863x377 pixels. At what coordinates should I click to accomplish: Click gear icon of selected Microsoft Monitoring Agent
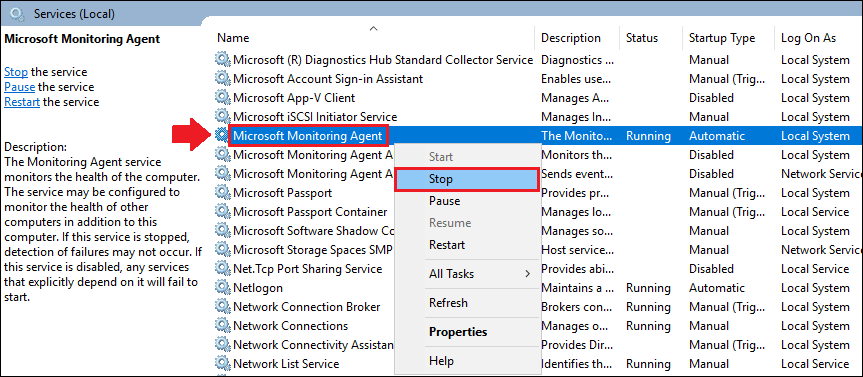tap(222, 136)
